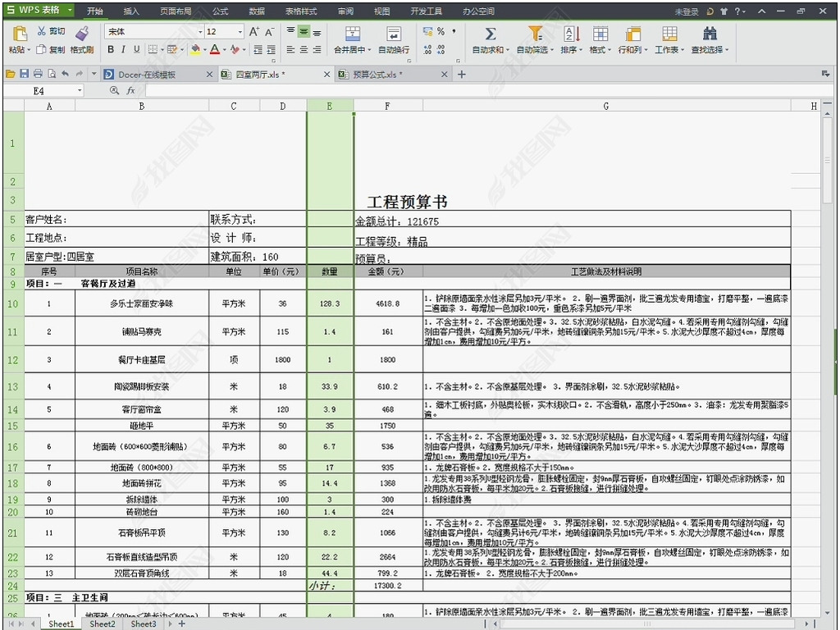This screenshot has width=840, height=630.
Task: Click the Format Painter brush icon
Action: [81, 33]
